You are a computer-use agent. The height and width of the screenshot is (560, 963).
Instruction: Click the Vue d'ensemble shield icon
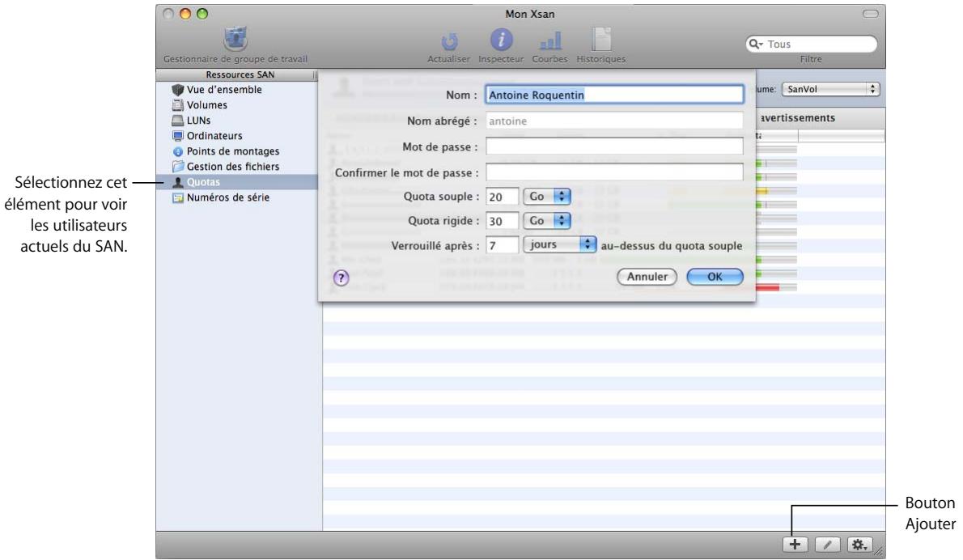178,90
